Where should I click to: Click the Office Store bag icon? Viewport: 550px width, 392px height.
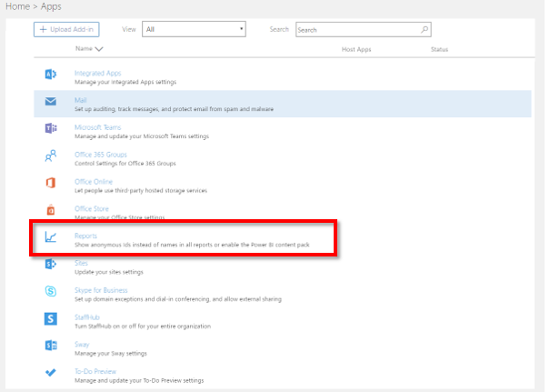[51, 209]
